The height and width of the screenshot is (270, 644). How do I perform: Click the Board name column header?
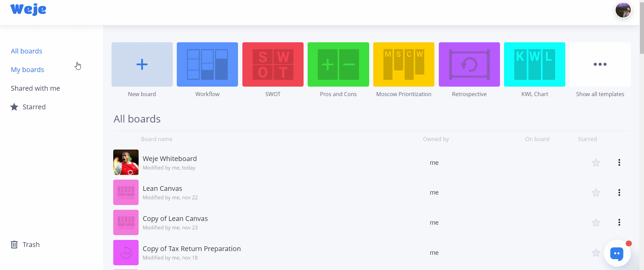pos(157,139)
